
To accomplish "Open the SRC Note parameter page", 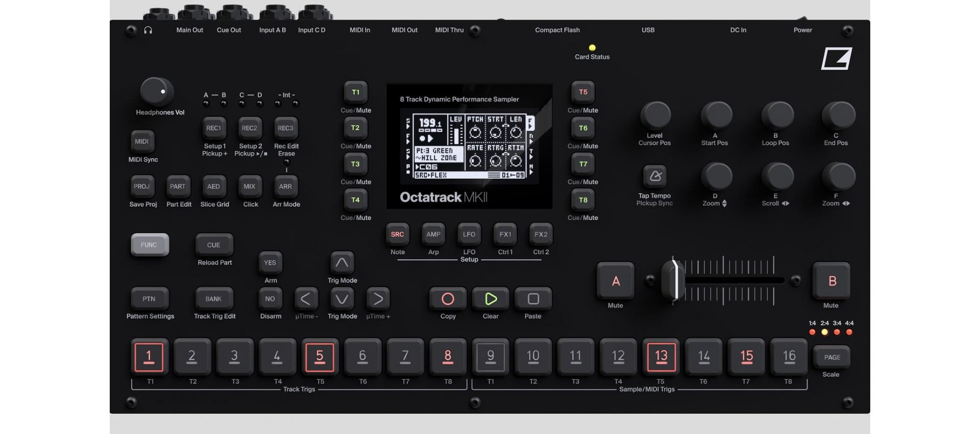I will point(398,234).
